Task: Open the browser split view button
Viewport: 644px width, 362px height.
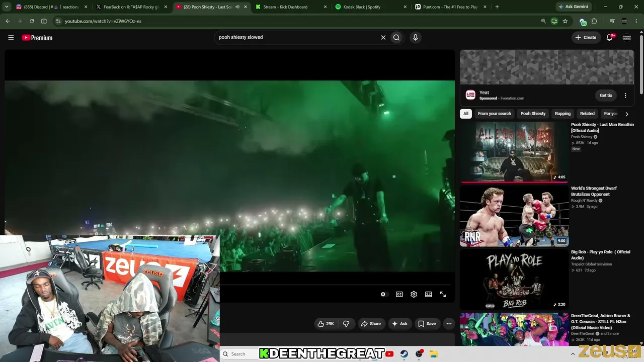Action: [44, 21]
